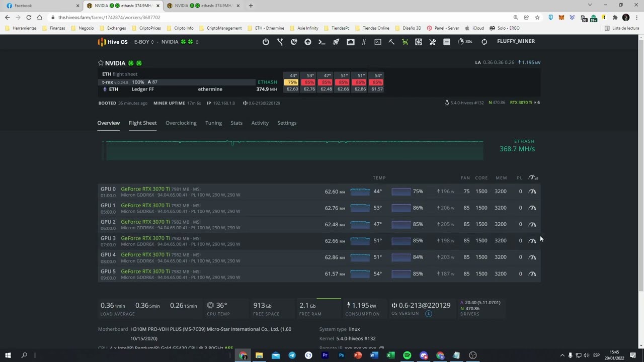Switch to the Facebook browser tab
Screen dimensions: 644x362
point(43,6)
